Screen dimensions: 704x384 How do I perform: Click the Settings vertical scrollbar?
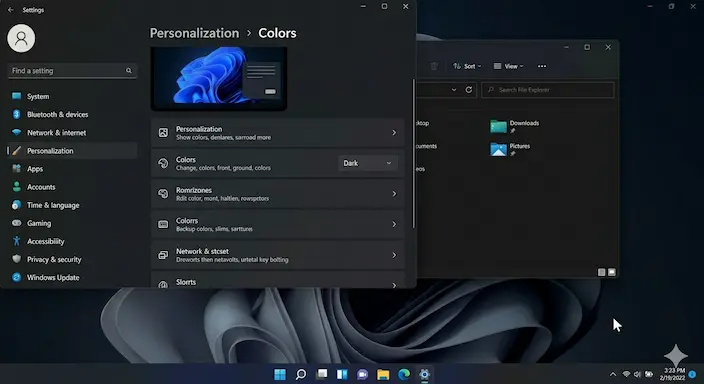tap(413, 153)
